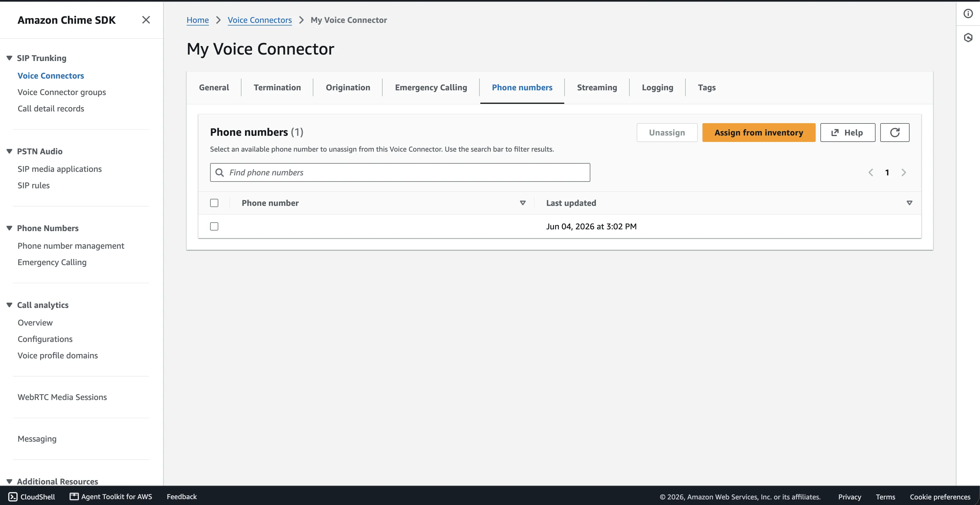Open the hexagon settings icon below info

(x=968, y=37)
